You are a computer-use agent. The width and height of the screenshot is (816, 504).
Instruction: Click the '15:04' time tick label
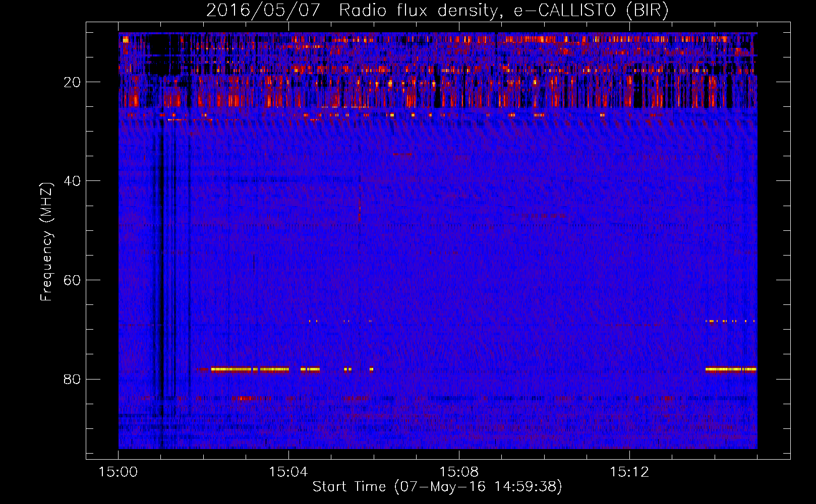click(x=288, y=472)
